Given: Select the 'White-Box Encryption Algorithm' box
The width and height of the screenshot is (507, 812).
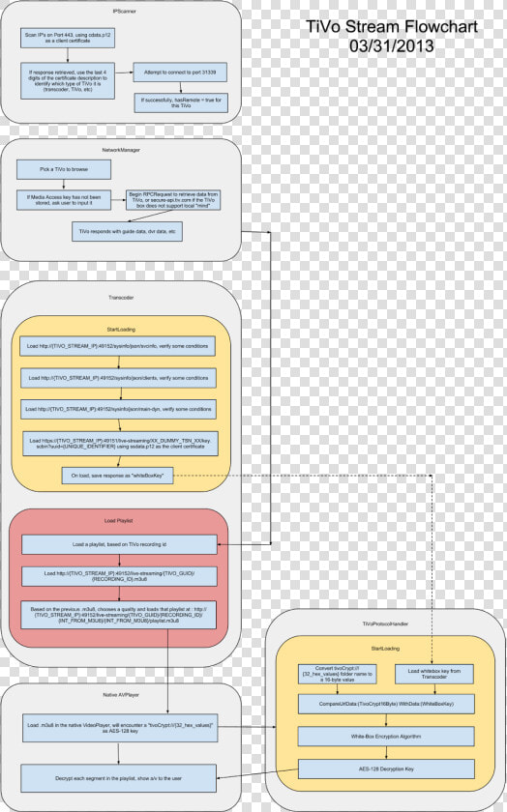Looking at the screenshot, I should click(x=386, y=737).
